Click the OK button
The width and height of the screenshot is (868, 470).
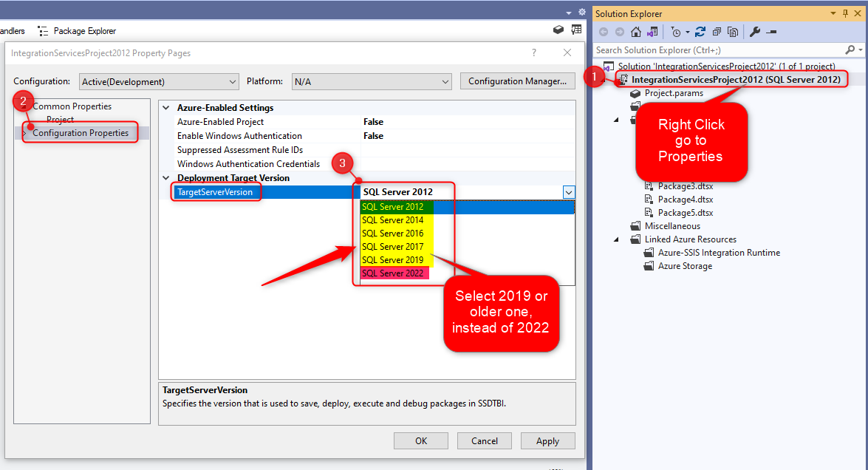click(x=421, y=440)
